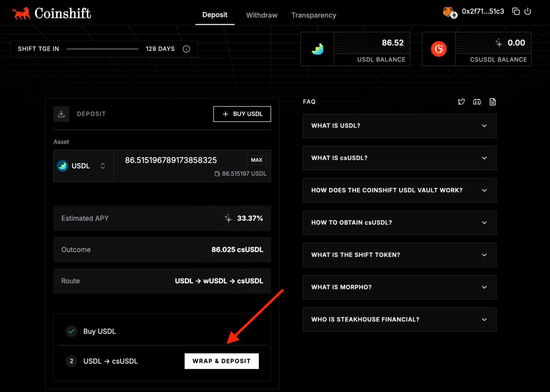The width and height of the screenshot is (550, 392).
Task: Click the sparkle icon beside 33.37%
Action: click(229, 218)
